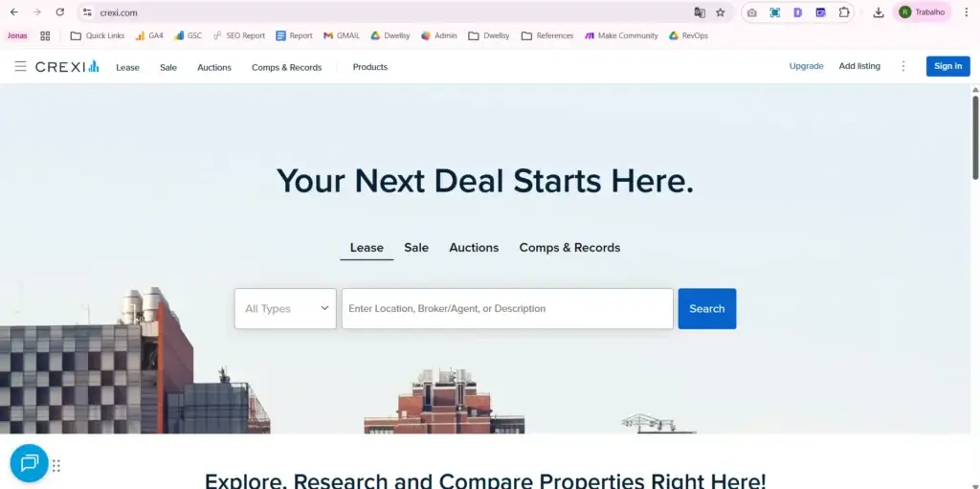
Task: Click the location, broker, or description search field
Action: point(507,308)
